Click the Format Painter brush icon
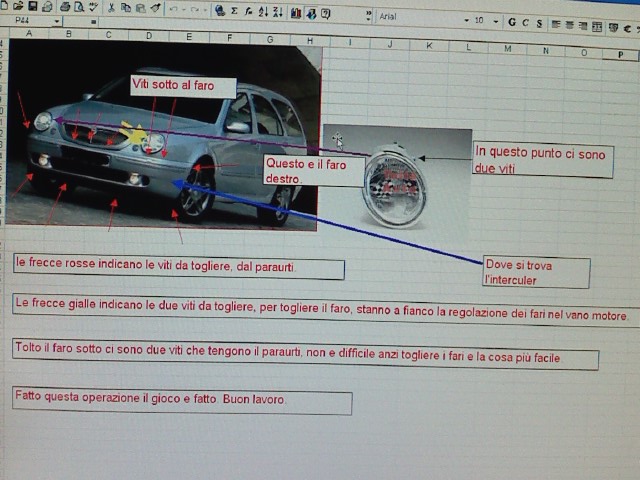 point(154,9)
